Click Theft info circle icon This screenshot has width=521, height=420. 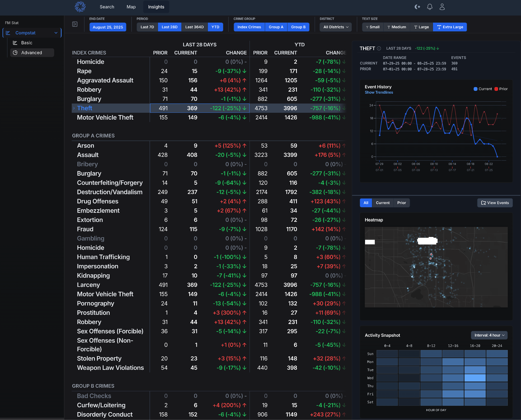379,48
